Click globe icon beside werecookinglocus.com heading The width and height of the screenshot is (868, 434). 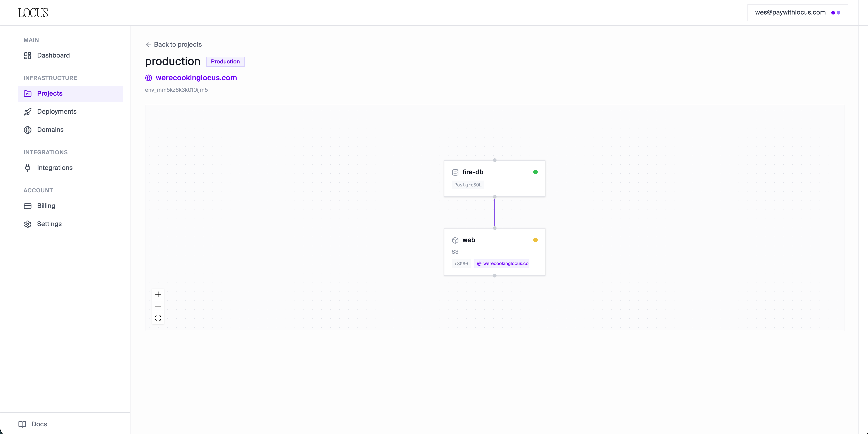149,78
